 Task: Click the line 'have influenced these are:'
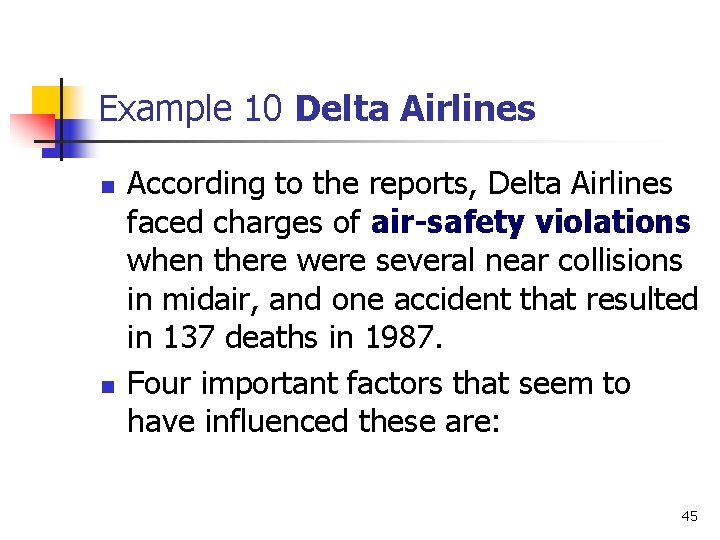point(314,421)
